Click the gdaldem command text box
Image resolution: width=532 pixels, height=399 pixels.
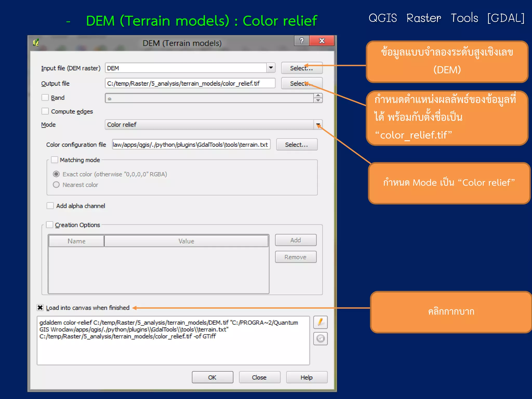click(173, 340)
